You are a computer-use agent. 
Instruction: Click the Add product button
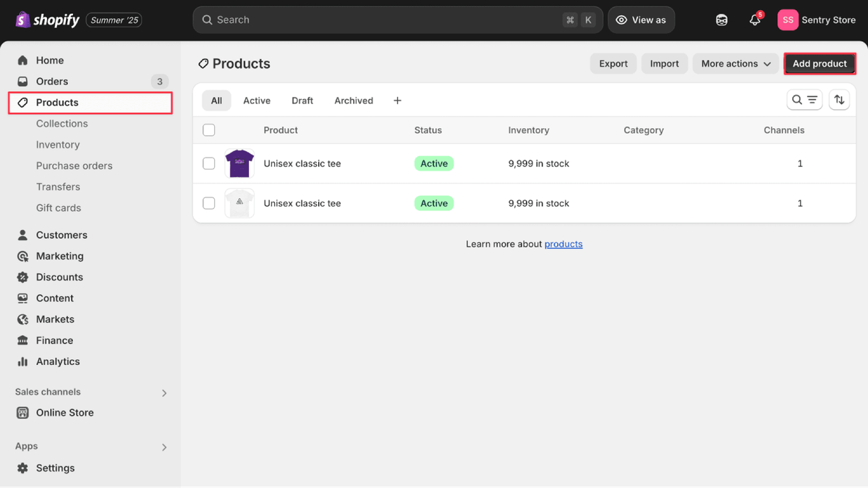click(820, 63)
